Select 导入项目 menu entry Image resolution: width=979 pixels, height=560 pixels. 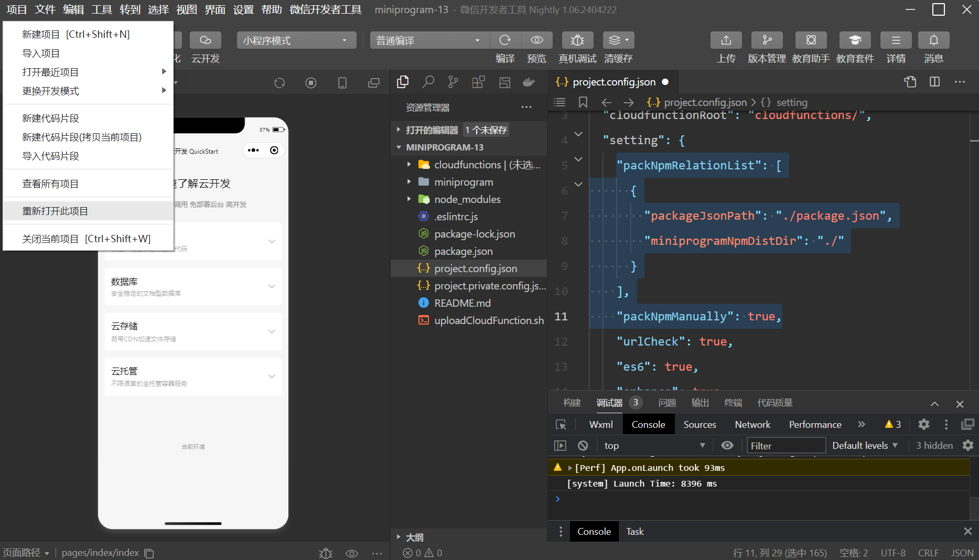point(88,53)
